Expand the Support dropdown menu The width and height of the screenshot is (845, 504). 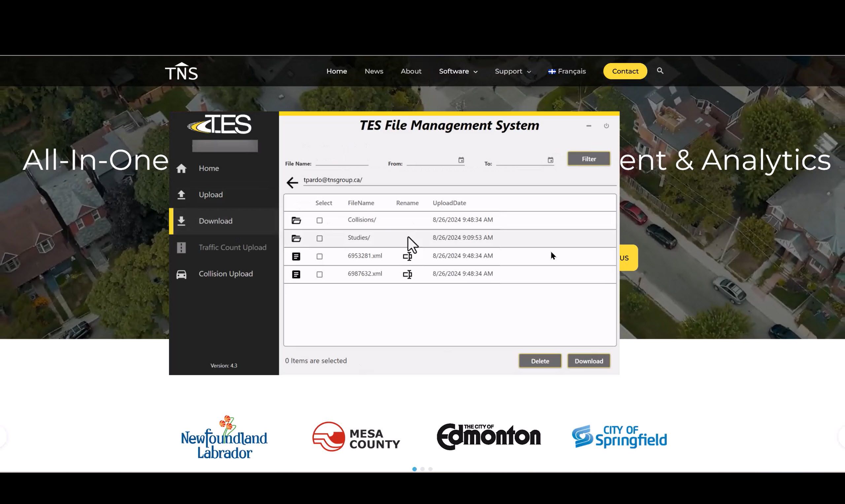[x=512, y=71]
